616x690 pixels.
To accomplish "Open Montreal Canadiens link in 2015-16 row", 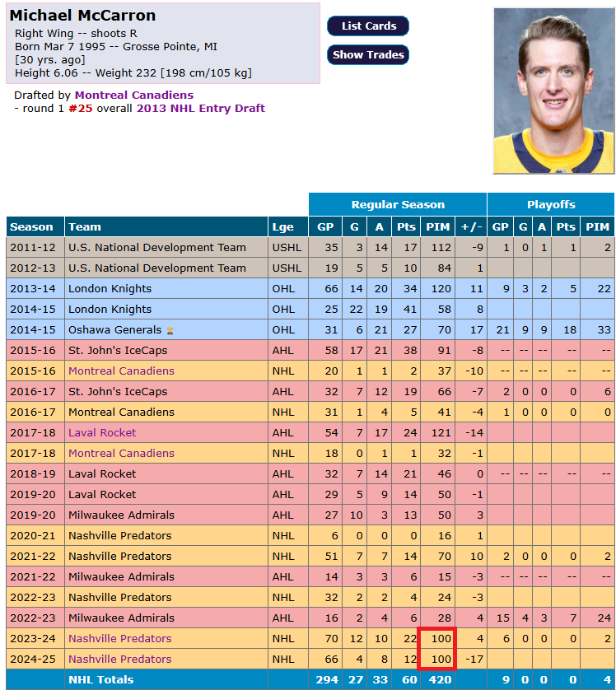I will pos(121,371).
